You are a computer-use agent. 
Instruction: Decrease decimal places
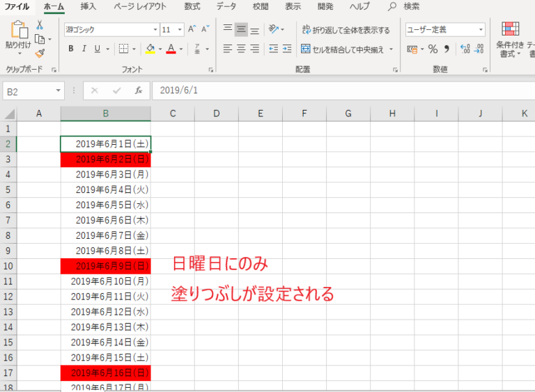point(479,49)
